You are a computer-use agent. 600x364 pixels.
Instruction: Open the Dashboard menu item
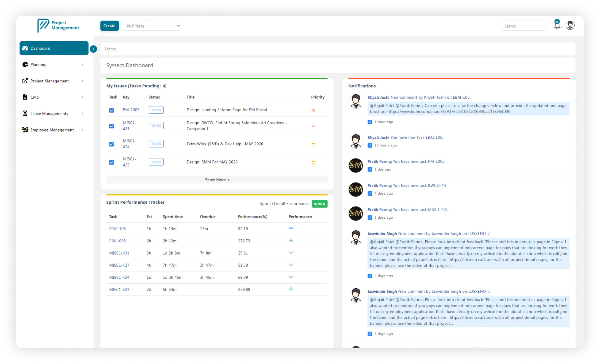coord(54,48)
